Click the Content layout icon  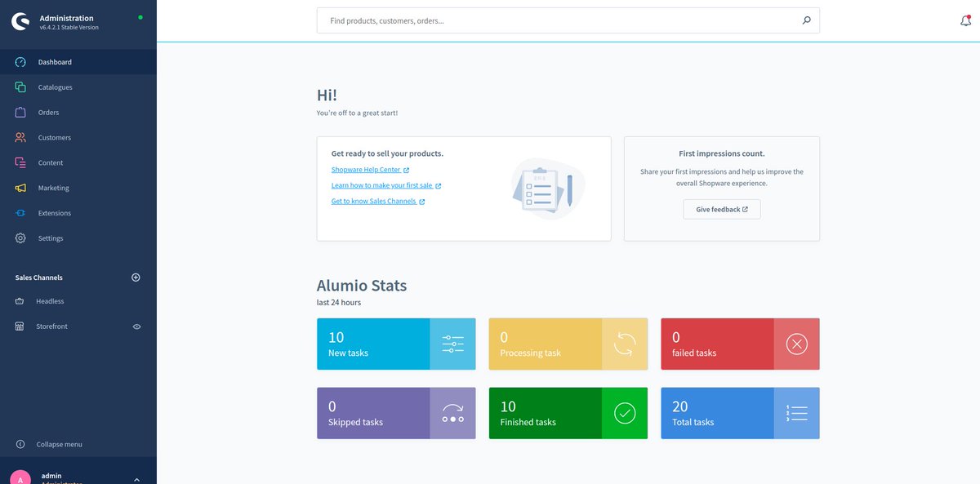tap(20, 162)
